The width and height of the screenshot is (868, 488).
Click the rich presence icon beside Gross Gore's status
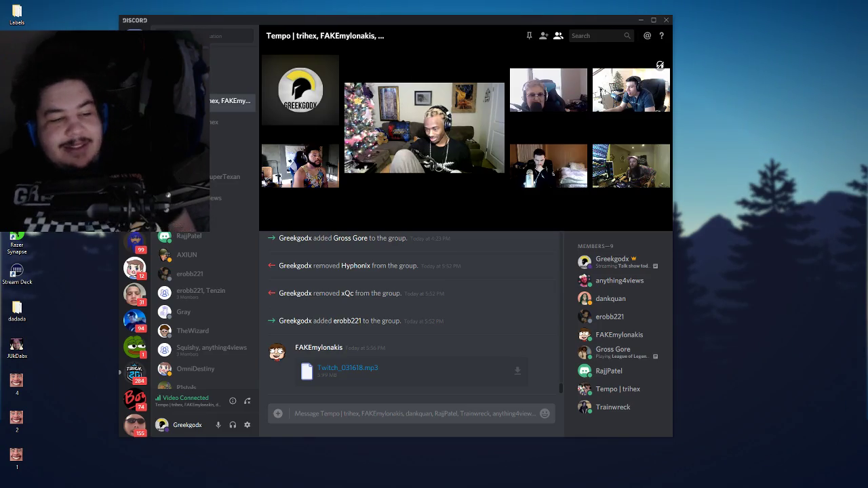pyautogui.click(x=655, y=357)
